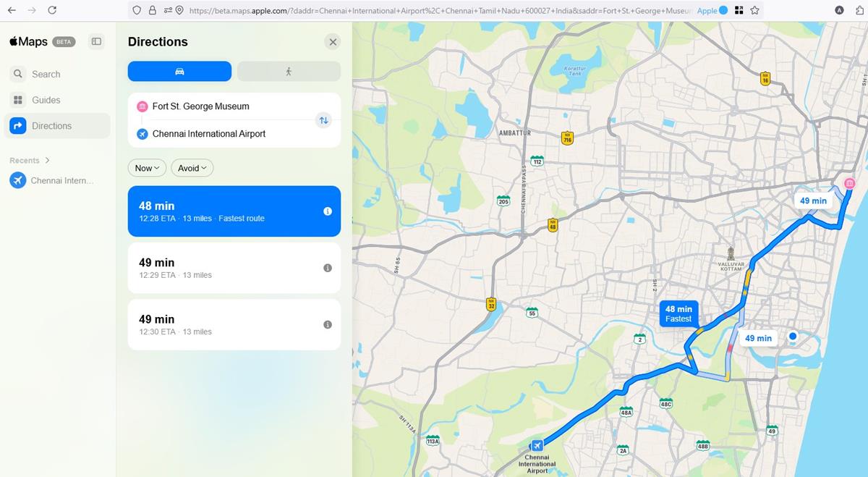Open recent Chennai Intern... entry

point(57,180)
